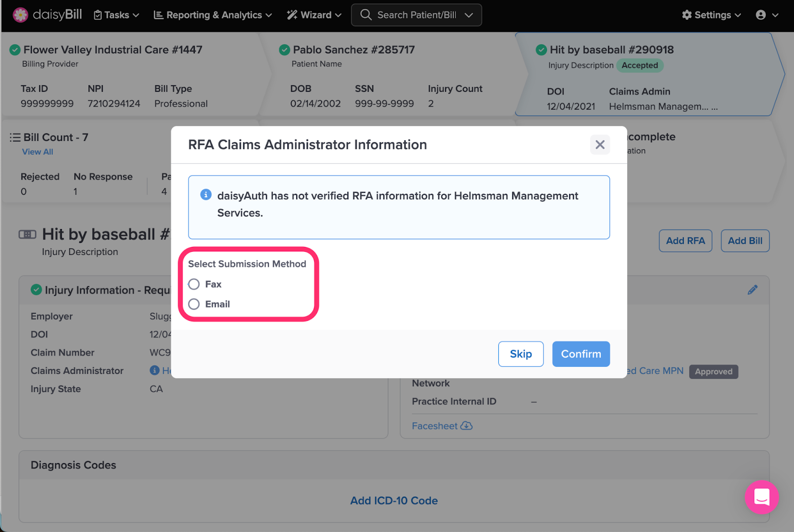Click the Settings gear icon
794x532 pixels.
[687, 15]
